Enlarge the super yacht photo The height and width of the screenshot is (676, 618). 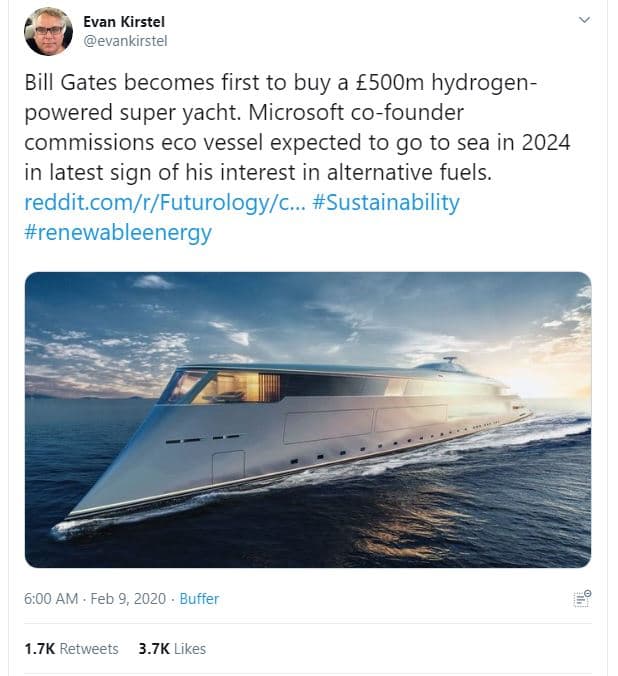pyautogui.click(x=307, y=420)
